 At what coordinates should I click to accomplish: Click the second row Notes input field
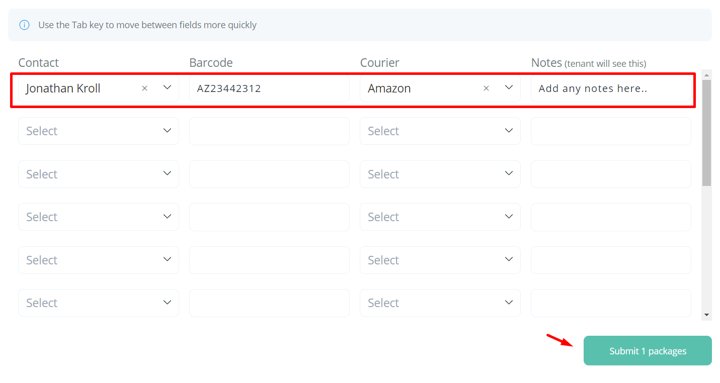point(611,131)
